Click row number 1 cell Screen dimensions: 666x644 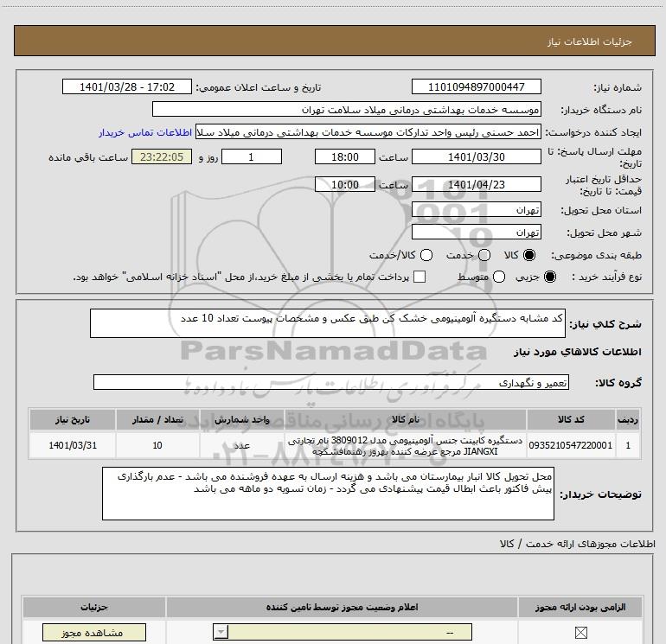(x=628, y=445)
